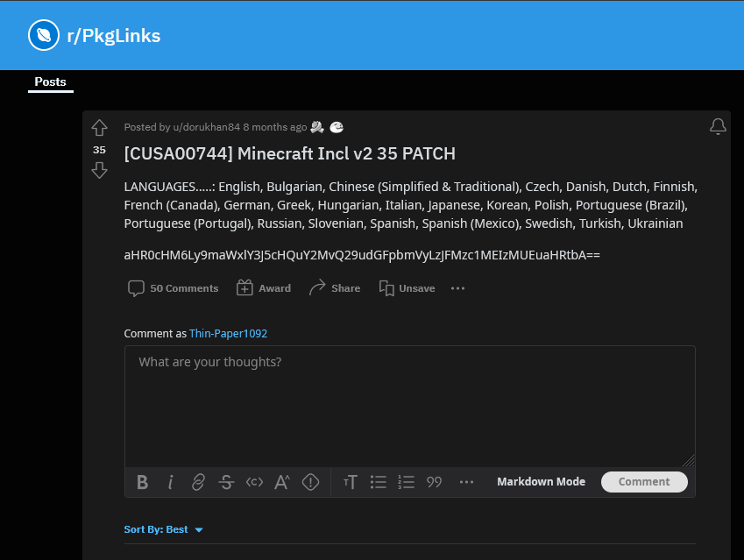Give an Award to the post
The width and height of the screenshot is (744, 560).
pos(264,288)
